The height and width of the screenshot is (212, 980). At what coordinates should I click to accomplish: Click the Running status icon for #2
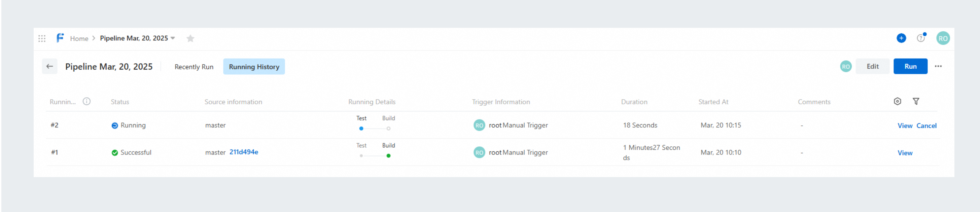click(114, 126)
